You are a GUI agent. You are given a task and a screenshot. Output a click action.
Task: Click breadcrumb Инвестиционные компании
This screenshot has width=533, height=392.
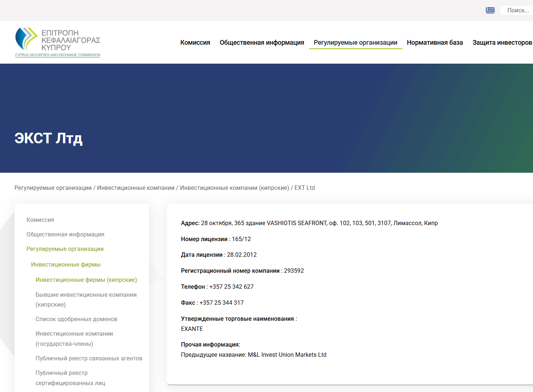coord(136,188)
